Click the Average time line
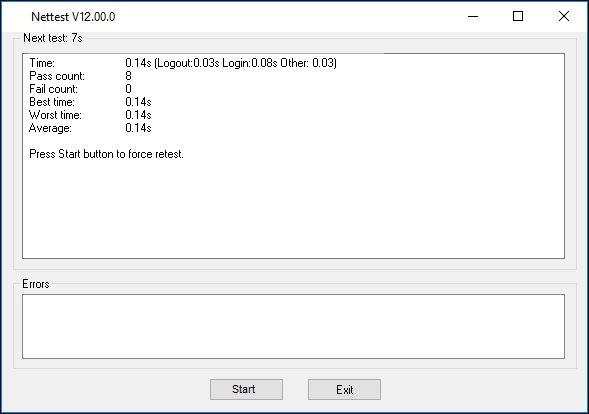The image size is (589, 414). (90, 128)
